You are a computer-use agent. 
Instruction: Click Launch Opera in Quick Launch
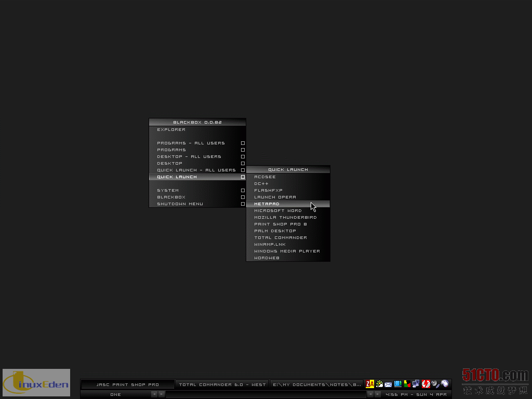click(x=288, y=197)
